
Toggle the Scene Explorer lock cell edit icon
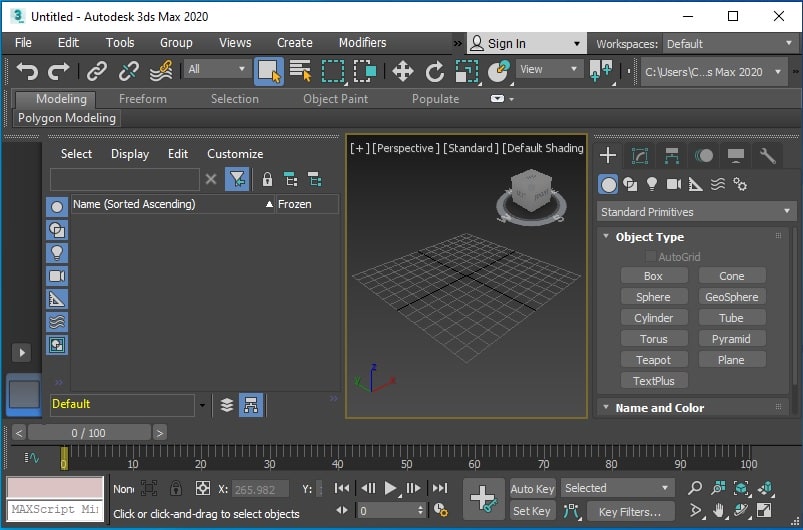pos(267,179)
